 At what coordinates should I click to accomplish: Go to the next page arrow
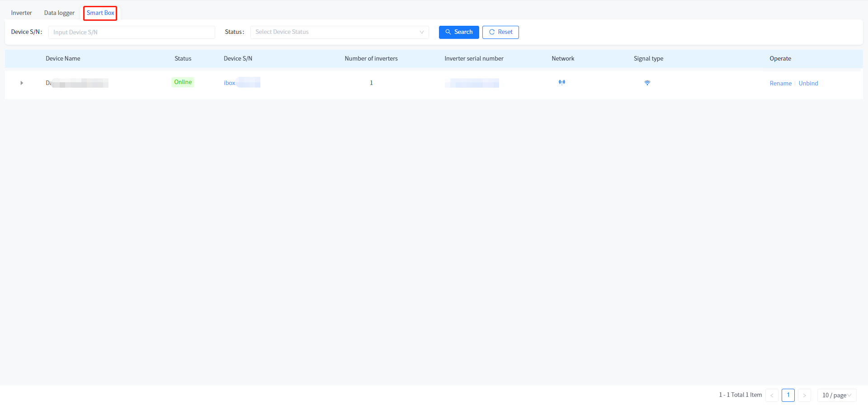(804, 395)
